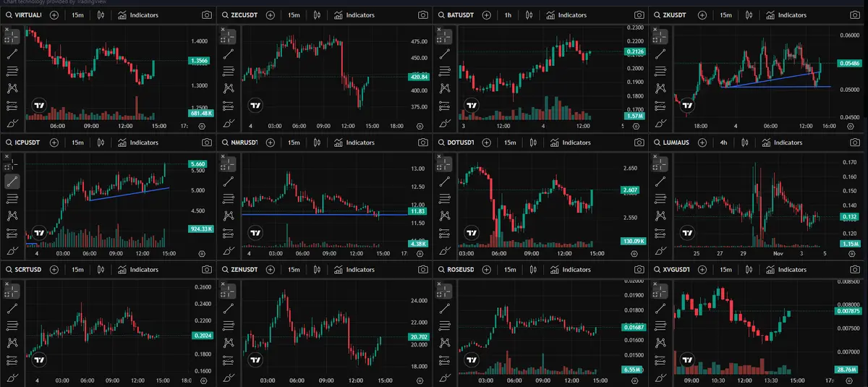
Task: Take a snapshot of the VIRTUAL chart
Action: tap(208, 14)
